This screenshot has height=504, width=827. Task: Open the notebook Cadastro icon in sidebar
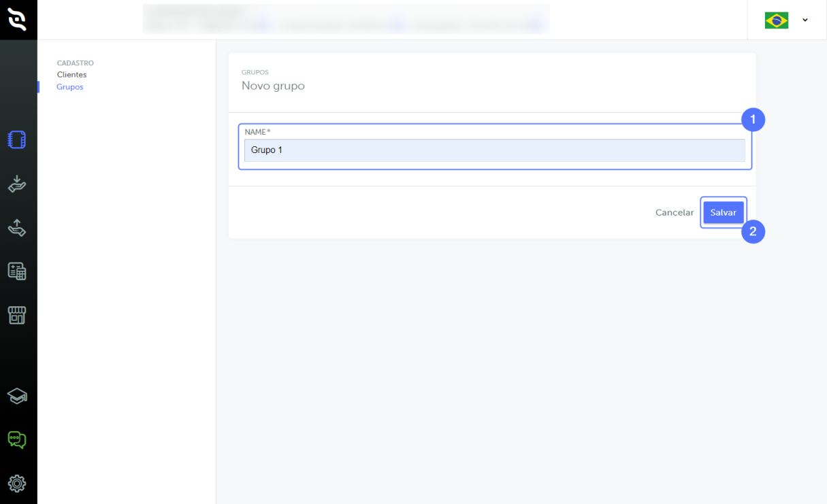pyautogui.click(x=17, y=140)
